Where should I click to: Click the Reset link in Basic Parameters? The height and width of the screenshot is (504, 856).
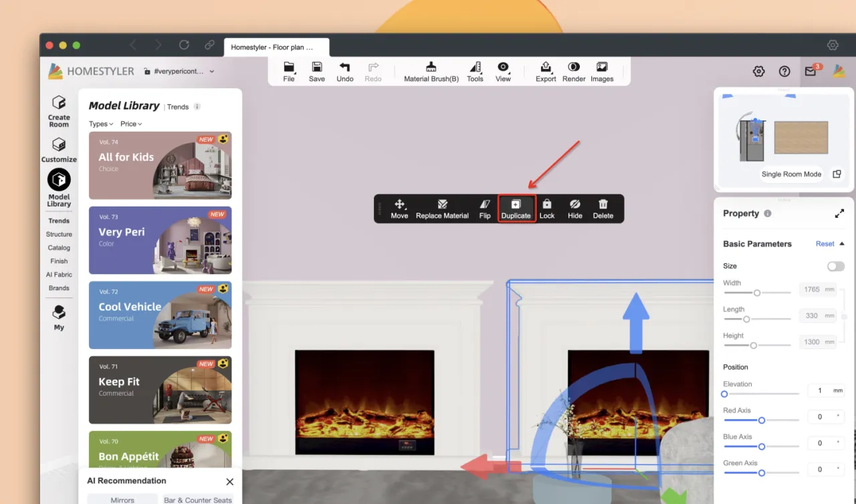point(825,244)
